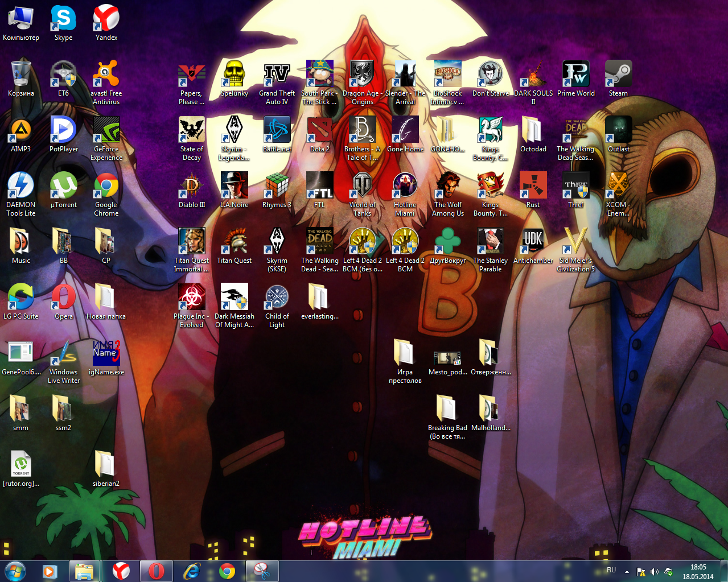The height and width of the screenshot is (582, 728).
Task: Open Windows Explorer from the taskbar
Action: coord(84,571)
